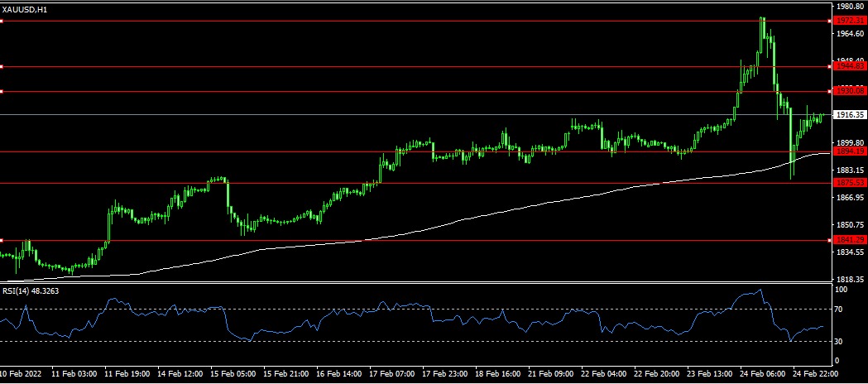Click the 18 Feb 16:00 time label
Screen dimensions: 868x384
click(x=497, y=373)
